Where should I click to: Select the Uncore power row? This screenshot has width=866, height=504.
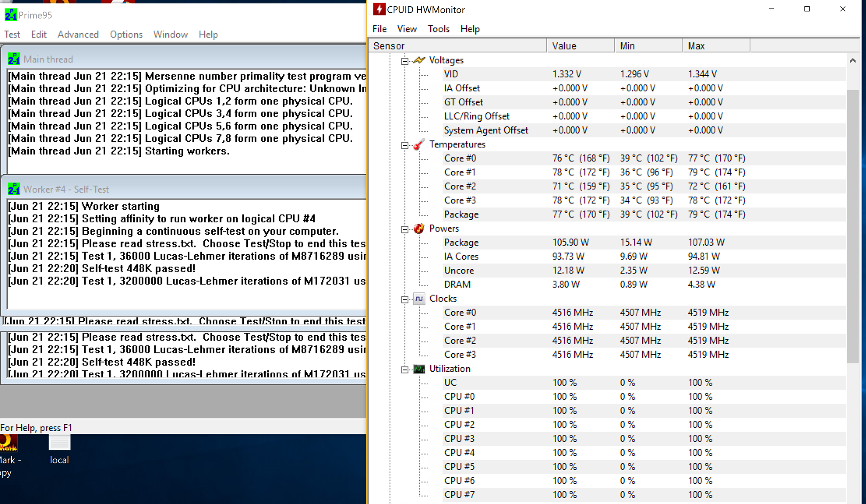[644, 270]
